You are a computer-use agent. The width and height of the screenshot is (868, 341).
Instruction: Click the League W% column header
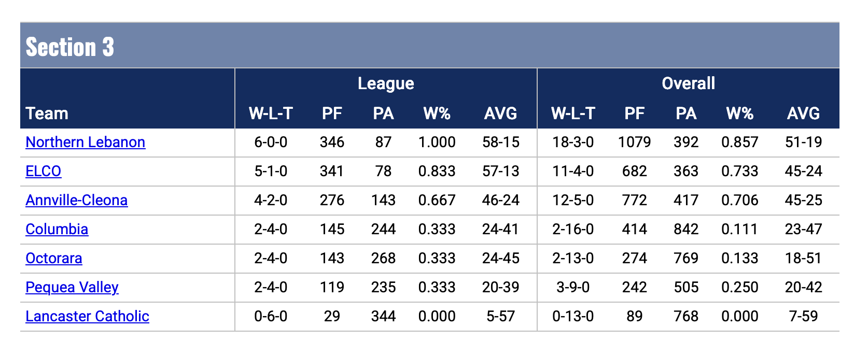[x=437, y=113]
